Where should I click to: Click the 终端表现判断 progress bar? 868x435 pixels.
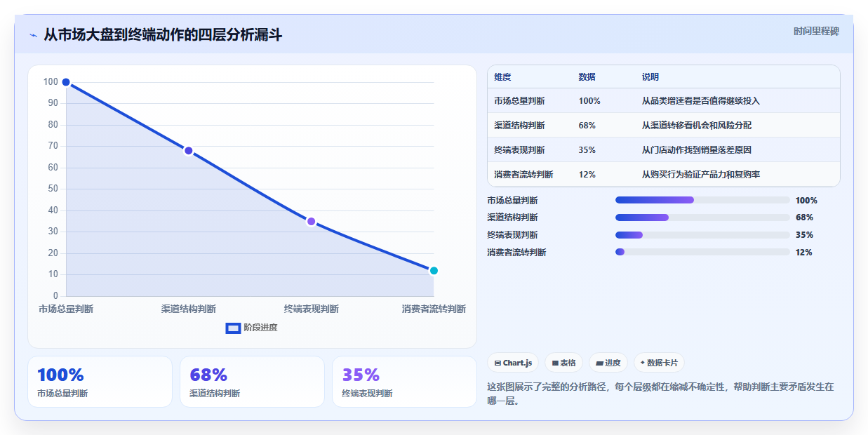[702, 235]
